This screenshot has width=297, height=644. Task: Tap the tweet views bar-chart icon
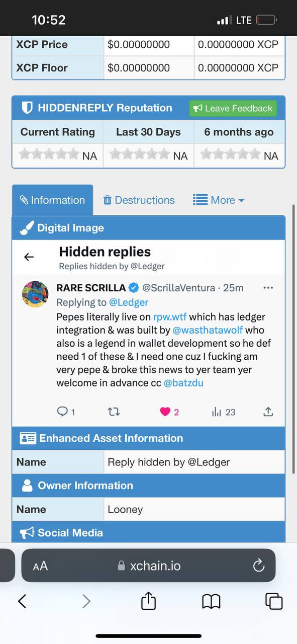(217, 412)
